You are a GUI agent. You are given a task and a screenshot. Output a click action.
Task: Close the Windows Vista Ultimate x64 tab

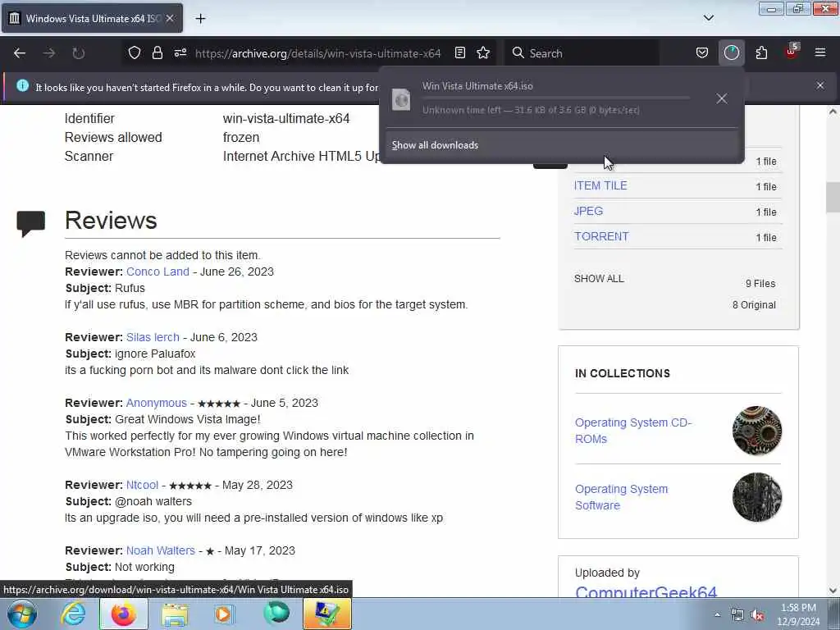[x=169, y=18]
